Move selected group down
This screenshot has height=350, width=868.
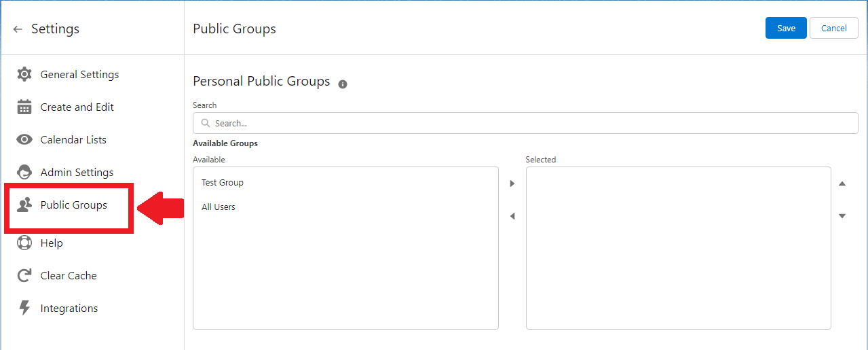[842, 216]
